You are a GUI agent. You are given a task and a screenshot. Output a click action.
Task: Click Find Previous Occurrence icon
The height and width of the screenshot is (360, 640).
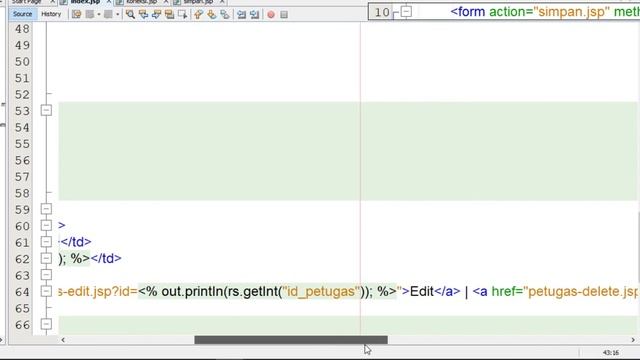(143, 14)
